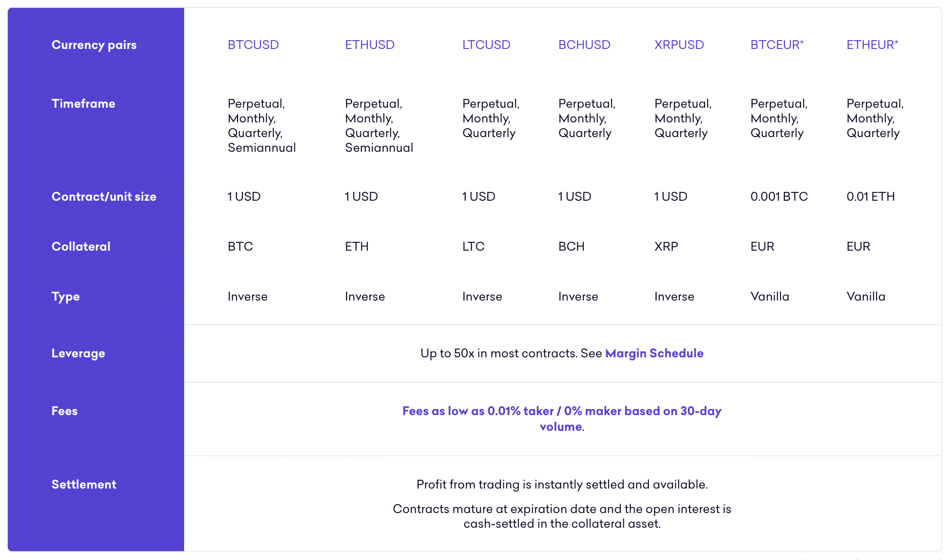Select the Fees row label
Image resolution: width=949 pixels, height=560 pixels.
point(65,411)
